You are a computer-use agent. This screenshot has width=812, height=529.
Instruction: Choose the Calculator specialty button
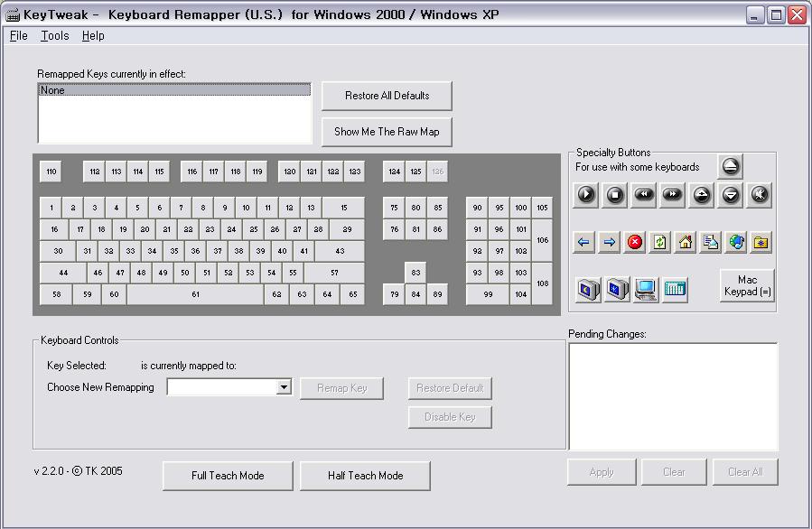674,289
